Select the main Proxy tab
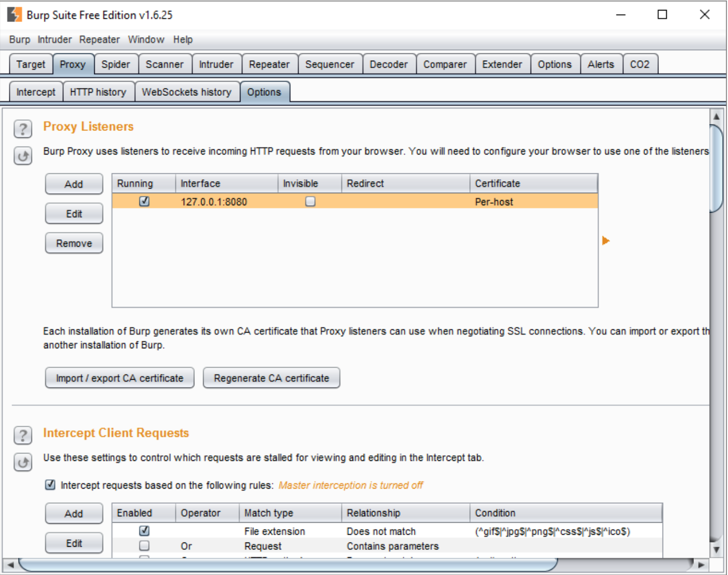 73,64
